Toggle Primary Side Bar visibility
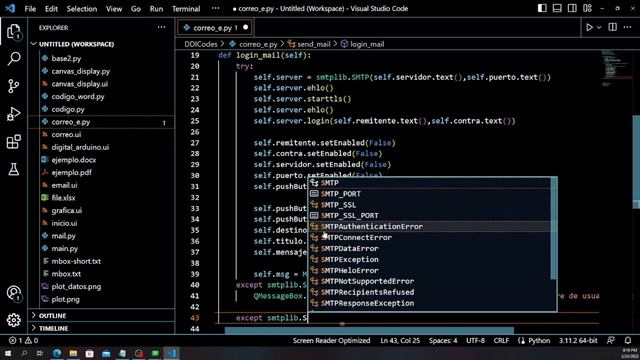This screenshot has width=640, height=360. pyautogui.click(x=542, y=8)
